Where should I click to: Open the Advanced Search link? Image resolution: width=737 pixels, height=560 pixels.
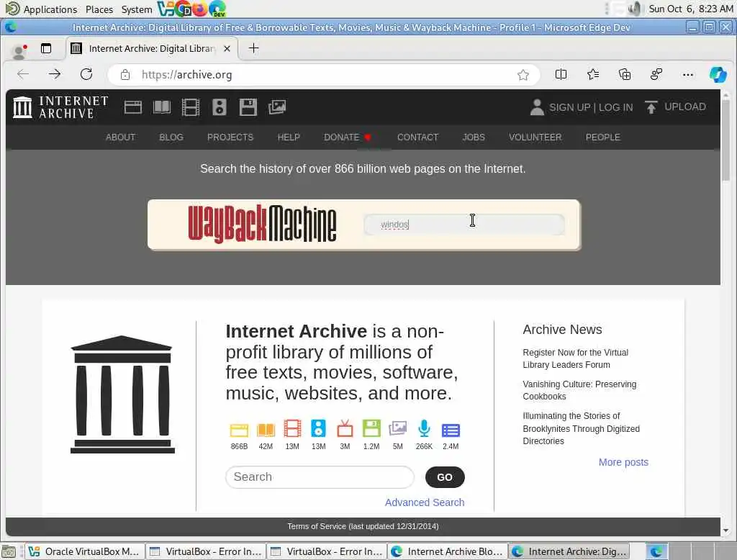pos(425,502)
